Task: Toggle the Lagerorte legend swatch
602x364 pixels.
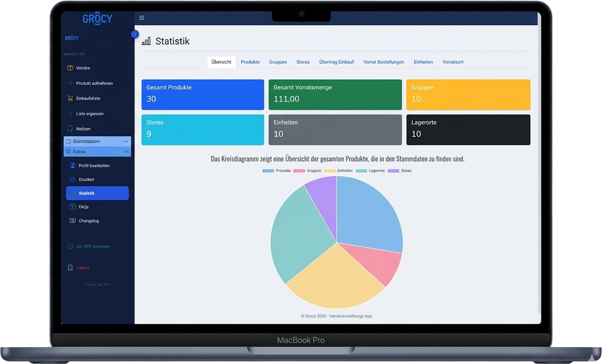Action: click(361, 171)
